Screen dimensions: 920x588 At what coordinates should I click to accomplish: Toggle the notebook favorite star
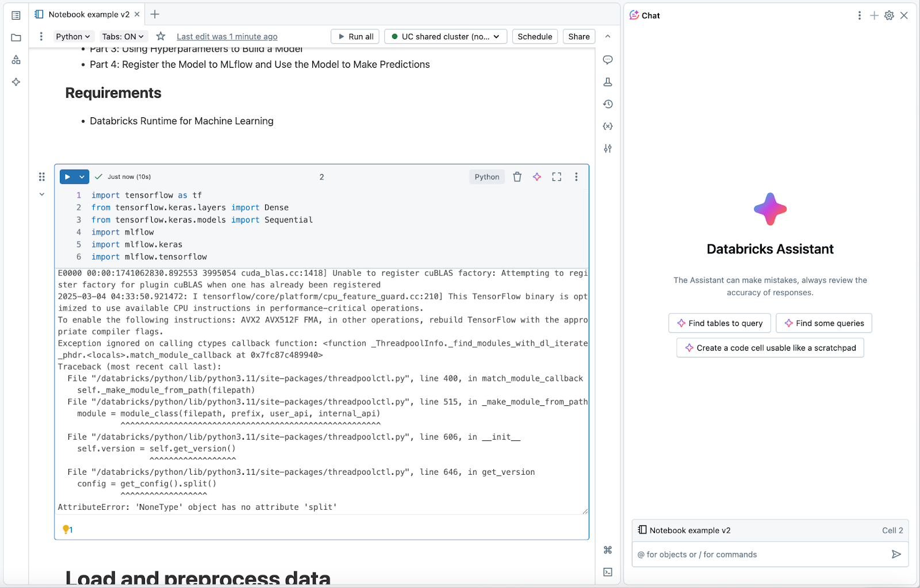tap(160, 36)
